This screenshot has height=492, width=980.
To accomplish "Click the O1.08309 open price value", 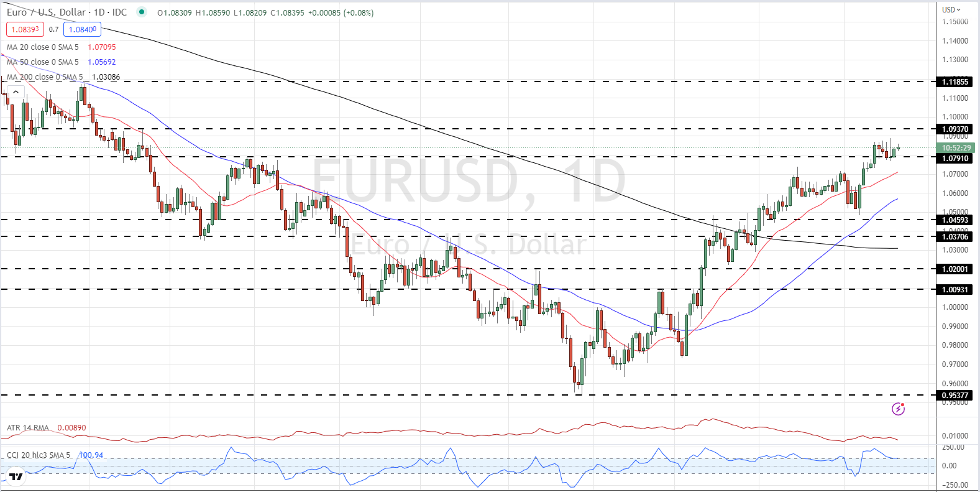I will point(175,12).
